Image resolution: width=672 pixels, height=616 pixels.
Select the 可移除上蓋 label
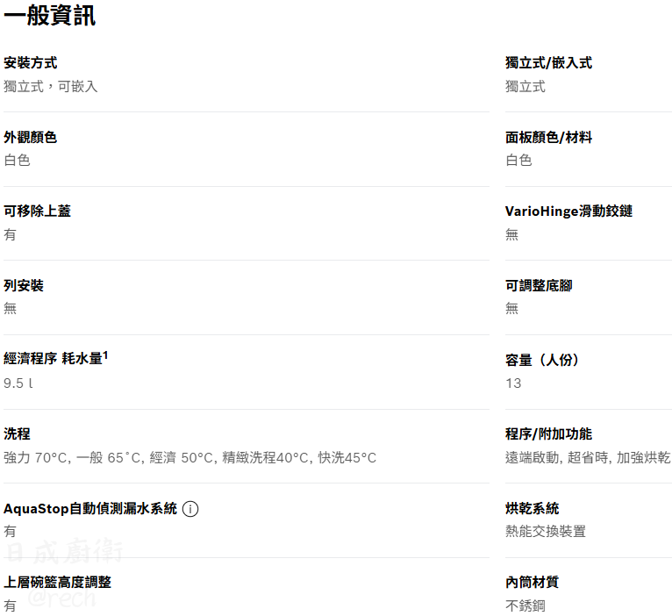click(x=38, y=211)
